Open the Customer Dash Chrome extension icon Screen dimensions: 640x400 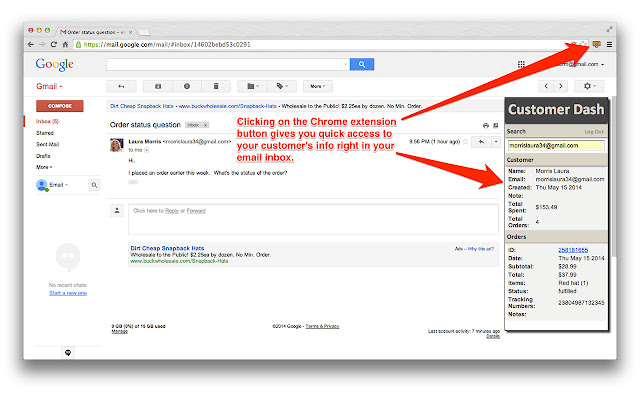pos(596,44)
